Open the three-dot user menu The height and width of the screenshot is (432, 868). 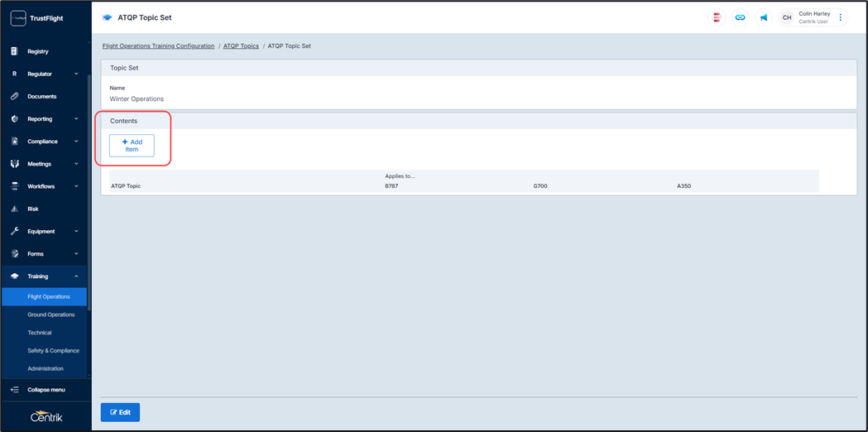point(841,17)
